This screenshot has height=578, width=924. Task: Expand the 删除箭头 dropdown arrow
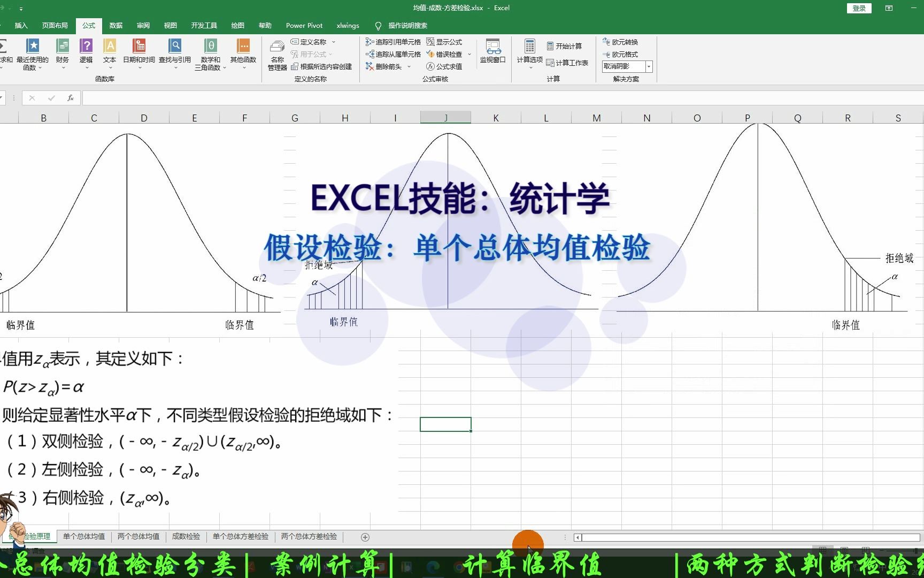coord(409,66)
